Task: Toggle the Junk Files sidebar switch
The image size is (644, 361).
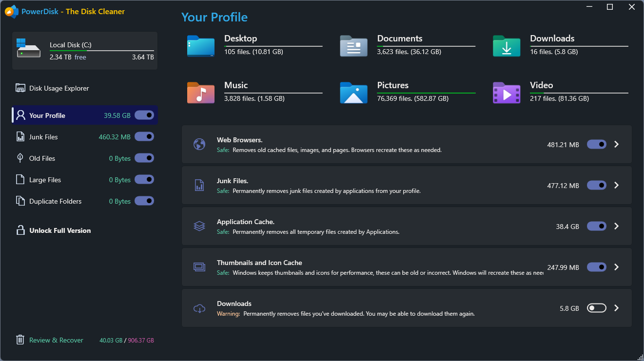Action: point(144,137)
